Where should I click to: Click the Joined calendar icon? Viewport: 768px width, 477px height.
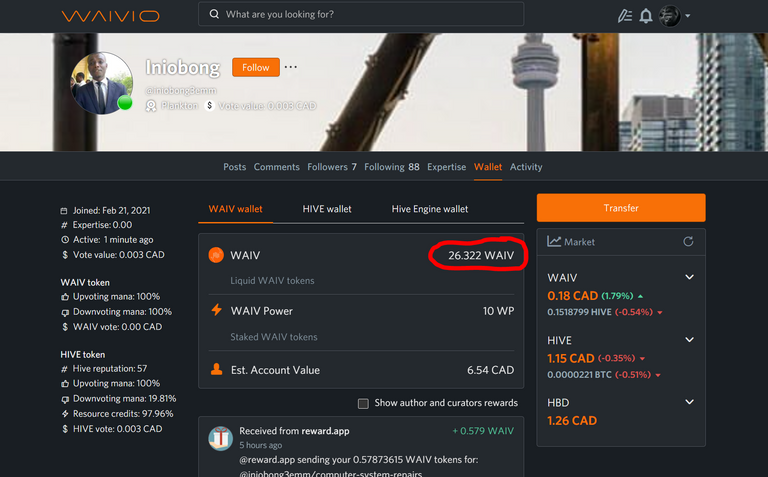[x=64, y=211]
